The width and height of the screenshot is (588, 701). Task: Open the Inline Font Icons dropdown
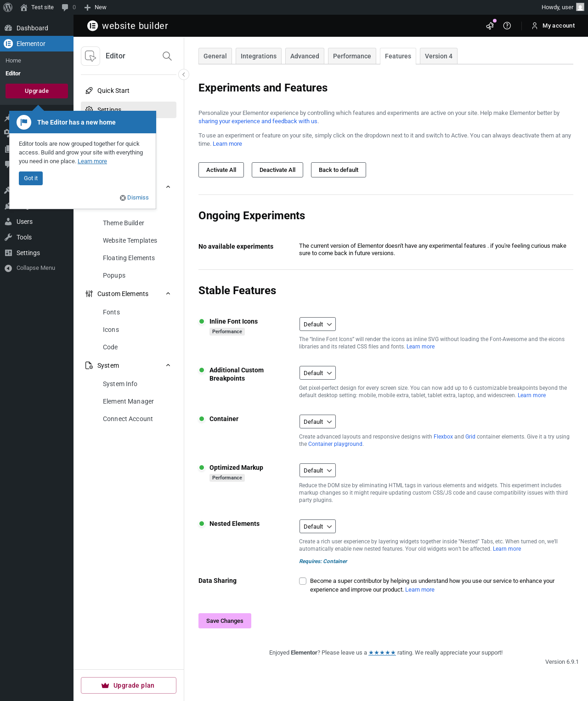tap(317, 324)
